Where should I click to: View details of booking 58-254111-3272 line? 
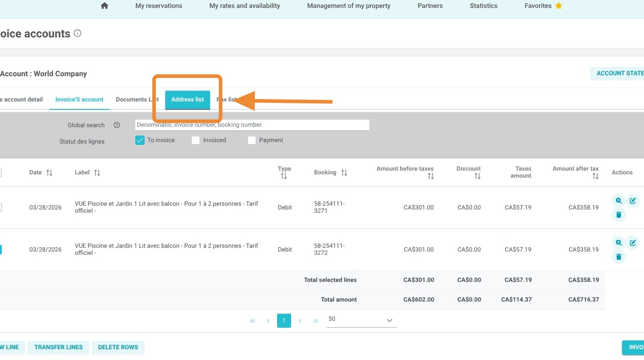[619, 243]
